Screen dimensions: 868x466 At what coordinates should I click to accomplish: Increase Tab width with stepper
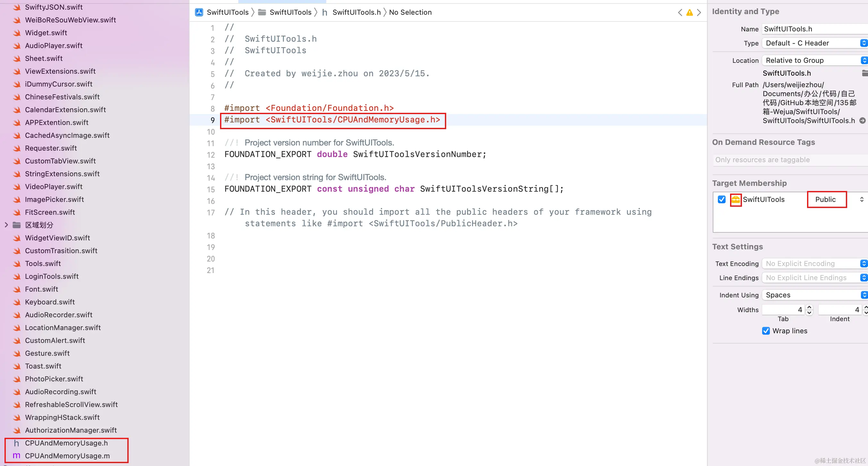tap(809, 307)
